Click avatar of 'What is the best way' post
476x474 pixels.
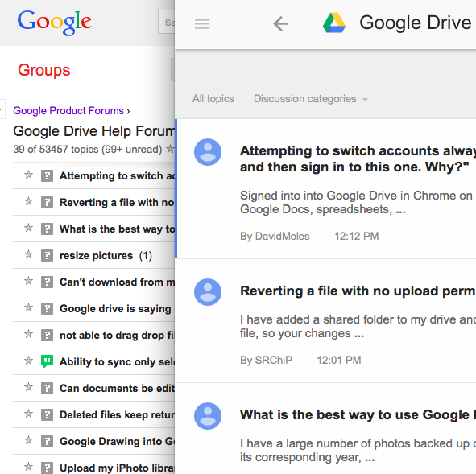pos(208,416)
